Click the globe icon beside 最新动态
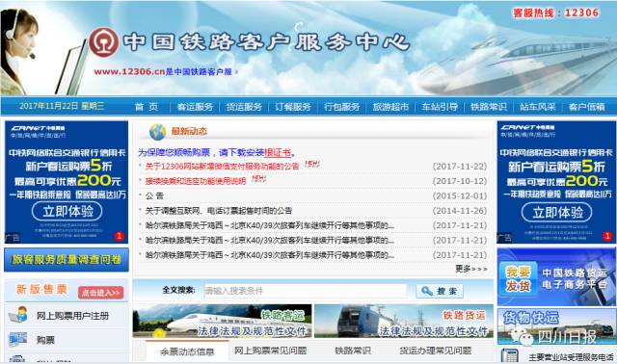 click(x=157, y=132)
